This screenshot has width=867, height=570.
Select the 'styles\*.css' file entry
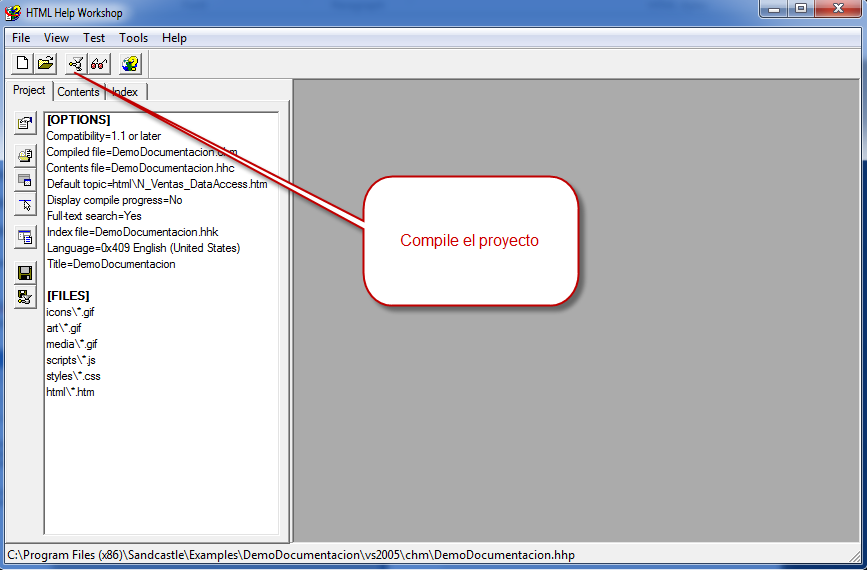point(74,376)
